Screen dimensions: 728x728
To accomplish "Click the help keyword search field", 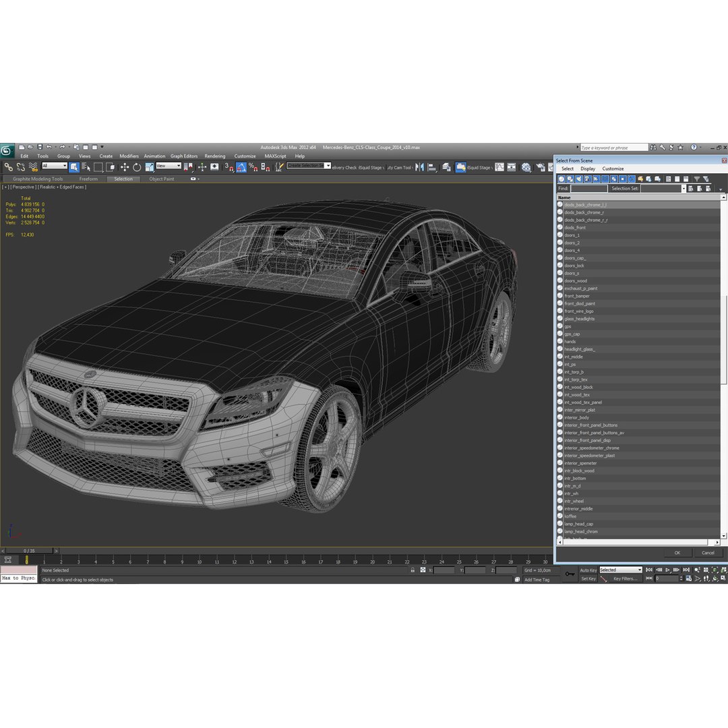I will tap(614, 148).
